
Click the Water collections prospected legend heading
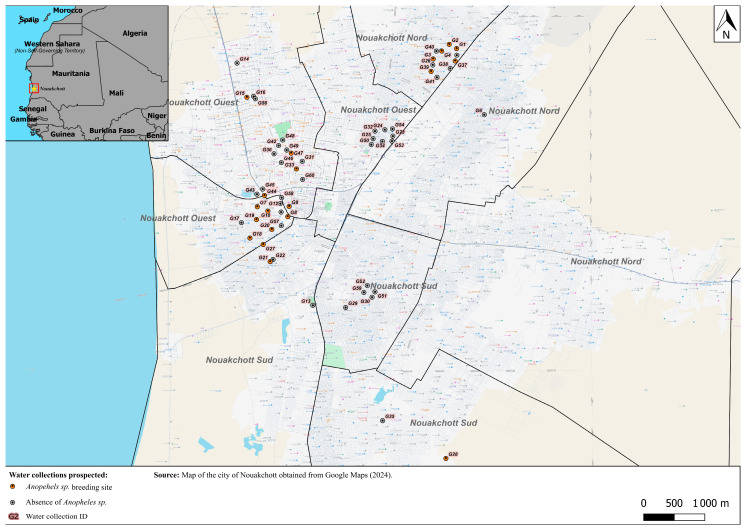point(59,475)
